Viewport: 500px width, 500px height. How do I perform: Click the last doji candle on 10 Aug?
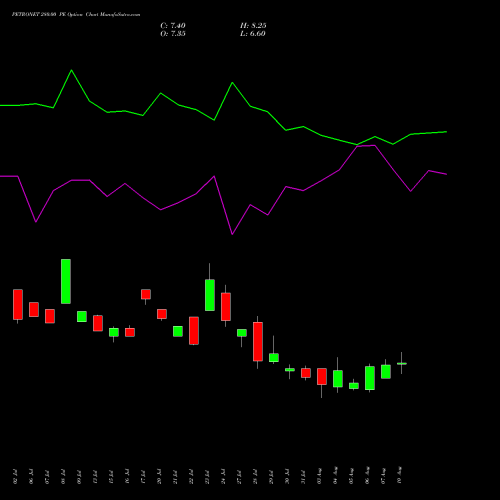402,363
